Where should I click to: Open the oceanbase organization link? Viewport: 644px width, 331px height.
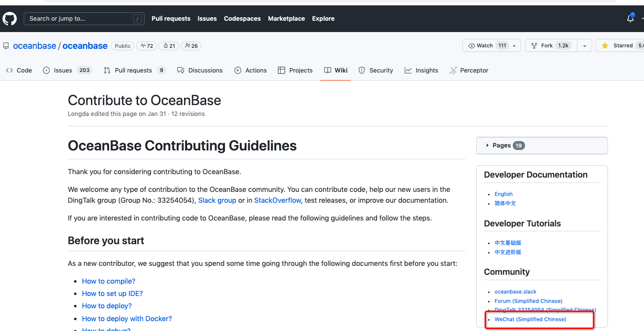tap(35, 46)
